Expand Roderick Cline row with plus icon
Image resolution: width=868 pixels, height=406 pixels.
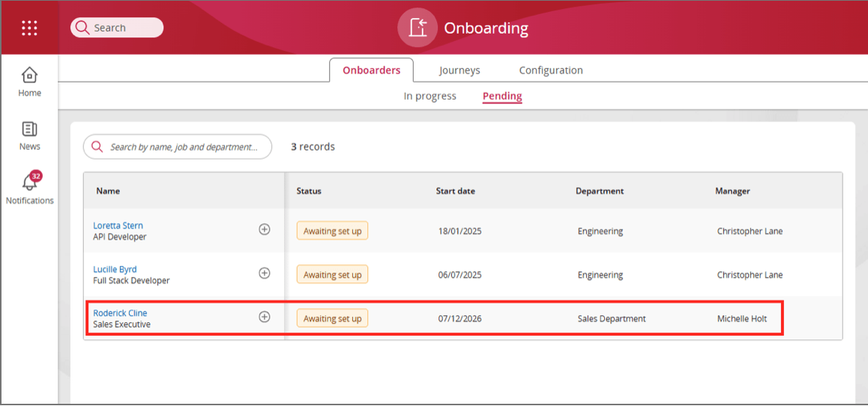tap(265, 317)
